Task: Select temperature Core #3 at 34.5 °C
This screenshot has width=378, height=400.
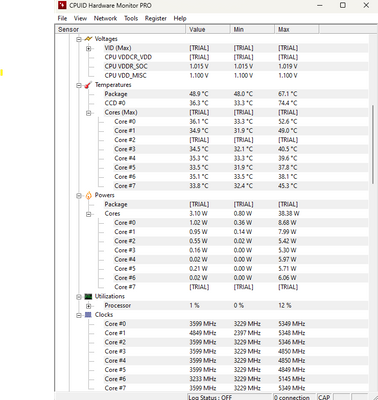Action: coord(240,149)
